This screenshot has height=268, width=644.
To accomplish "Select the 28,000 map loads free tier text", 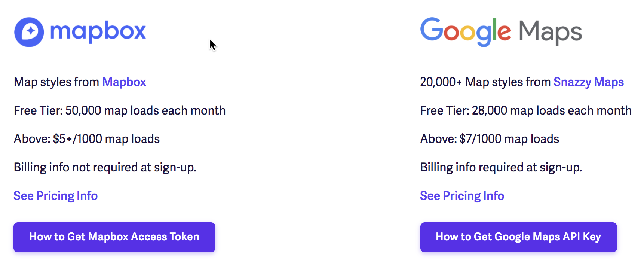I will click(x=526, y=110).
